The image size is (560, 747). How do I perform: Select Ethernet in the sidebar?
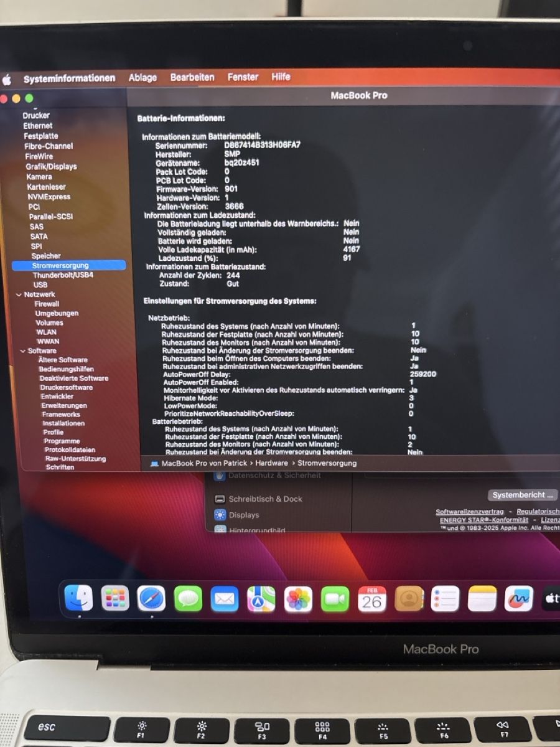[38, 126]
